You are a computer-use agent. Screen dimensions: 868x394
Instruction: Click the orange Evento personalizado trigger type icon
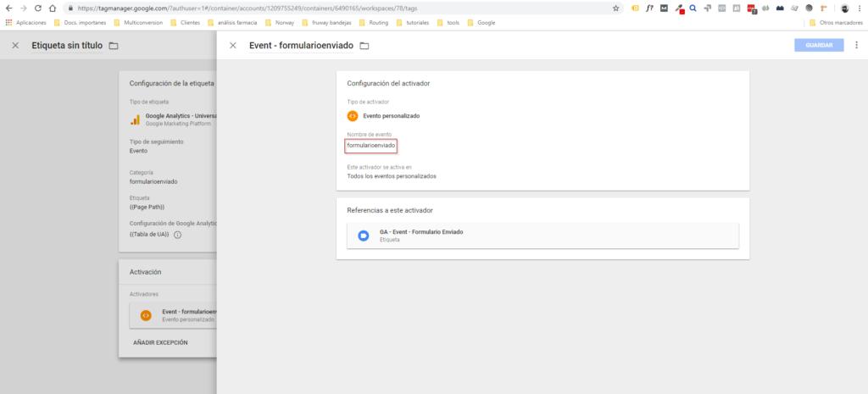[x=352, y=116]
